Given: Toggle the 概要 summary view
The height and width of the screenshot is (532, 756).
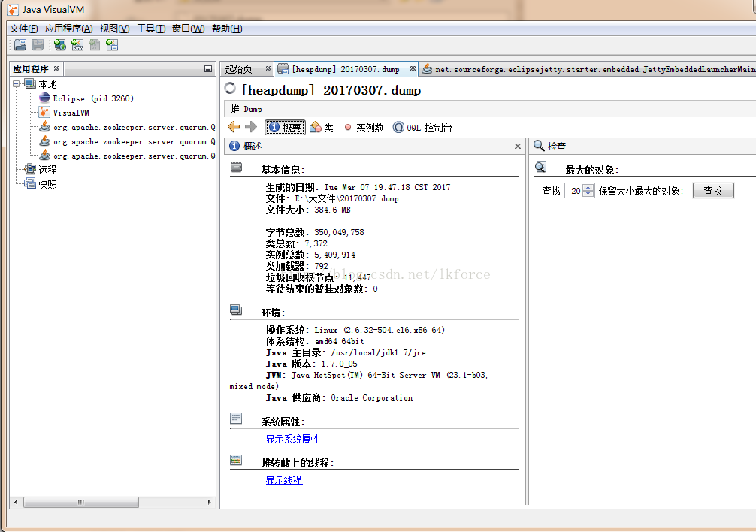Looking at the screenshot, I should click(x=285, y=127).
